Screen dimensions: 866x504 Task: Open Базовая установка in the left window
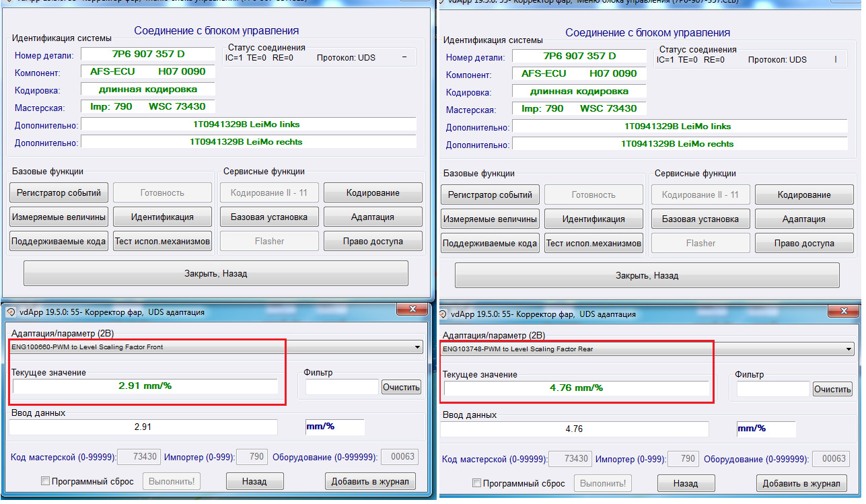pyautogui.click(x=269, y=217)
